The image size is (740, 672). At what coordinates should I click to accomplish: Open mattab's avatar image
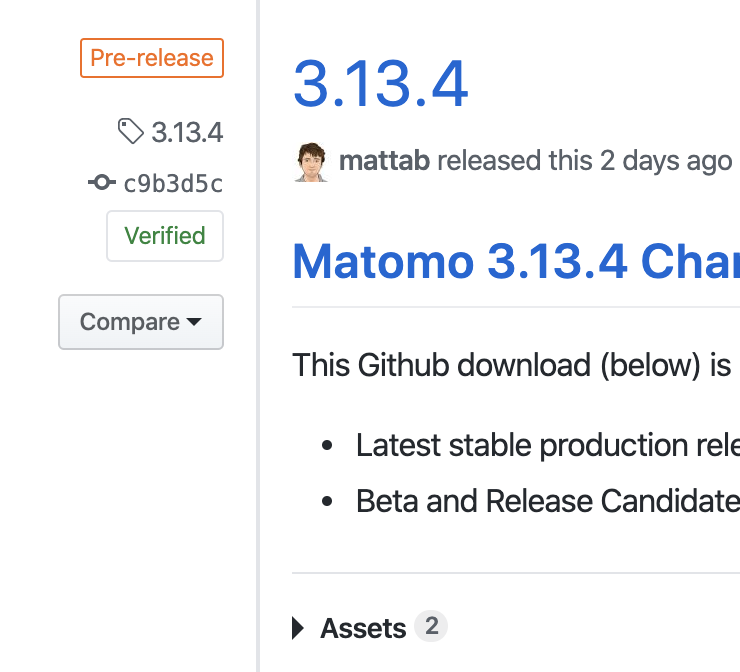tap(311, 162)
